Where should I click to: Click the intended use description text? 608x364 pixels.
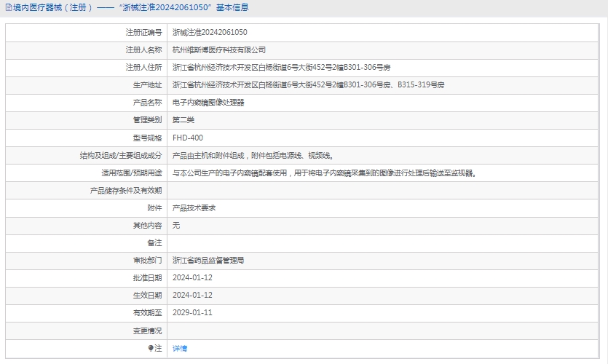coord(325,173)
